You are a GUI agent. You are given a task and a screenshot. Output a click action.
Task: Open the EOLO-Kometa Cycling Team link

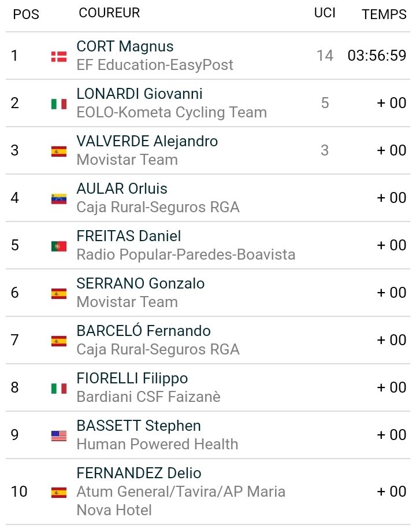coord(172,112)
